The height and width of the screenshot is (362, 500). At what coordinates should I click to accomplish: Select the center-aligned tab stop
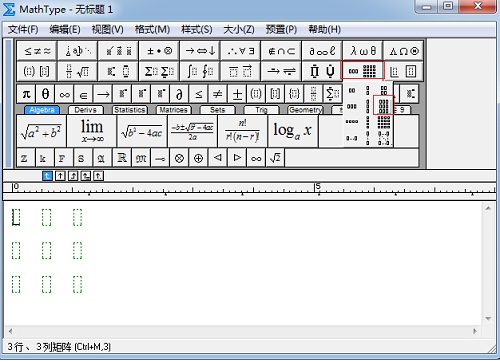pos(60,176)
